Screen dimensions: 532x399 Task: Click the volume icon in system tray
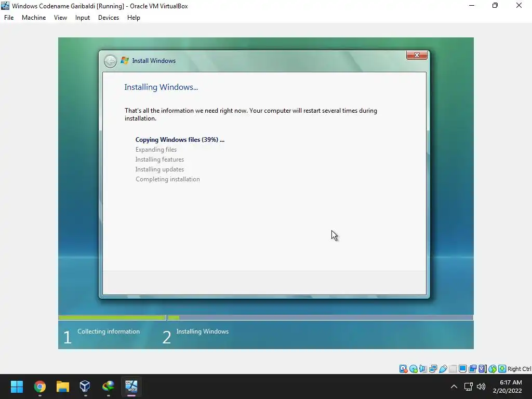click(481, 387)
